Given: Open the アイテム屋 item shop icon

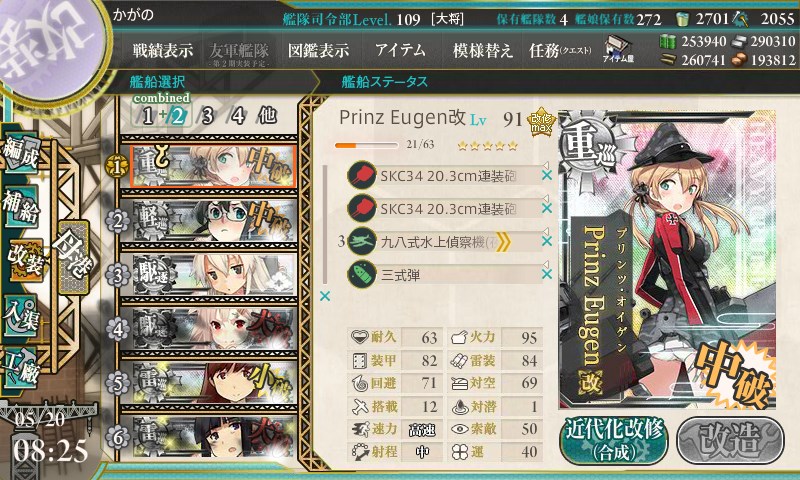Looking at the screenshot, I should pyautogui.click(x=618, y=49).
